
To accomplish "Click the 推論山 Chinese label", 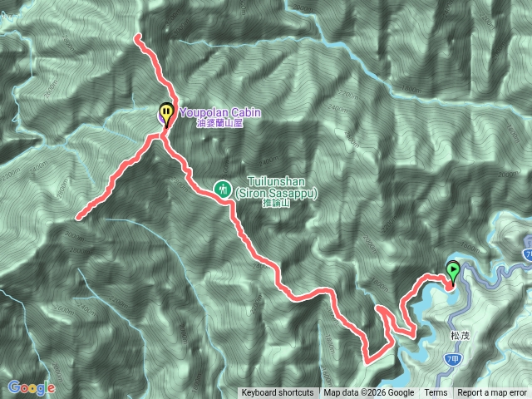I will [276, 204].
